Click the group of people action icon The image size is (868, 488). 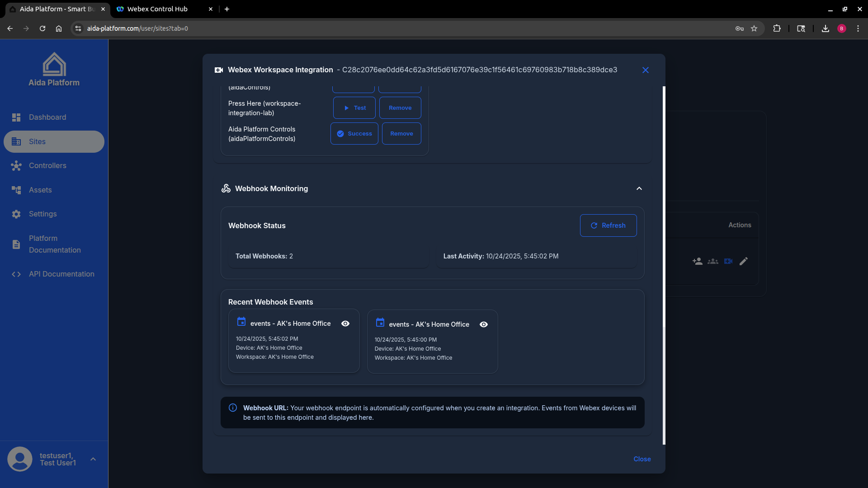(x=712, y=261)
